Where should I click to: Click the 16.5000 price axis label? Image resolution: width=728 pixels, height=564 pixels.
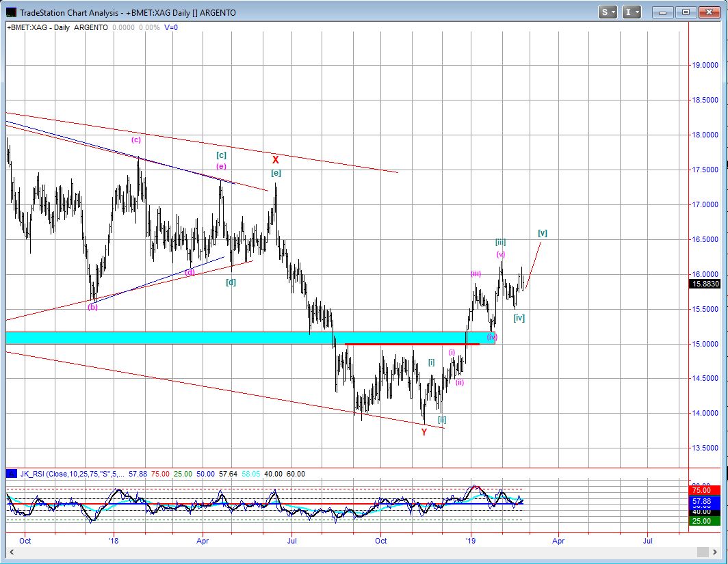point(705,239)
